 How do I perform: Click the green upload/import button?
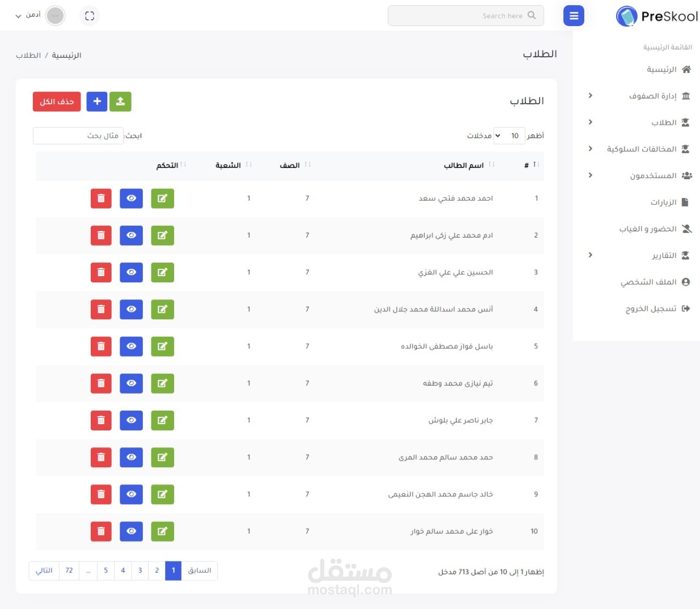tap(120, 102)
